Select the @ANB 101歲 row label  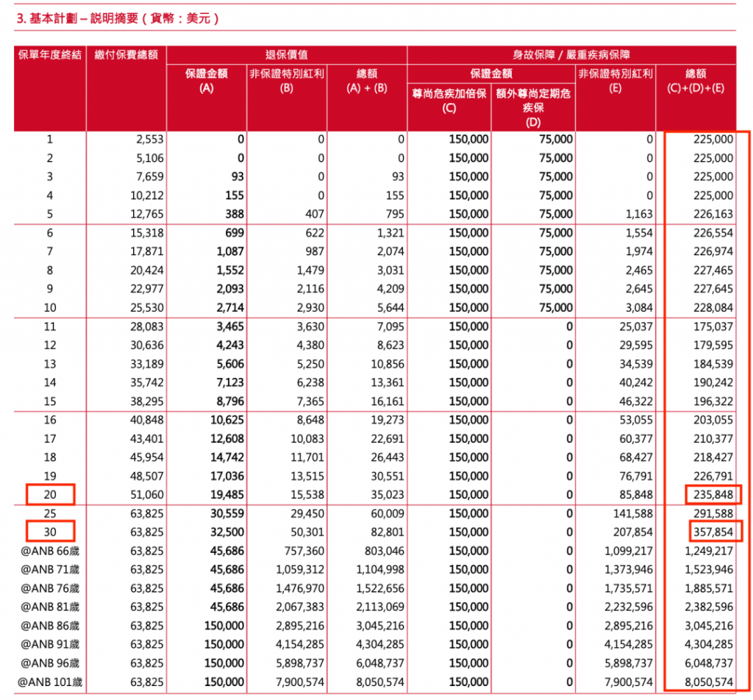click(50, 682)
